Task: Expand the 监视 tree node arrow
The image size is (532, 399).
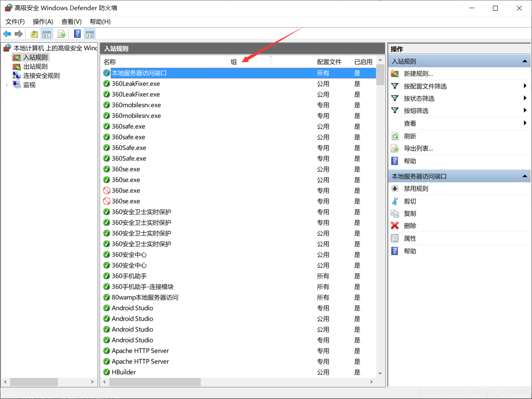Action: [x=7, y=85]
